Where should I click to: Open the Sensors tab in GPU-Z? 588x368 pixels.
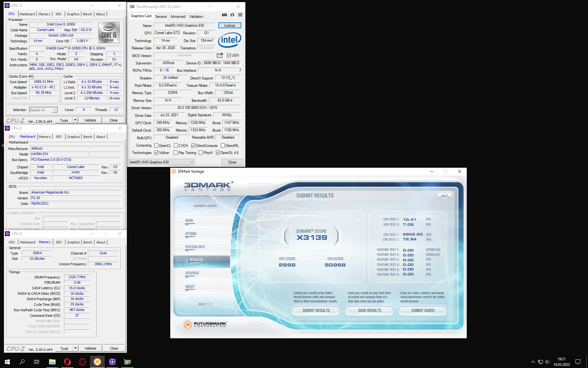(161, 17)
